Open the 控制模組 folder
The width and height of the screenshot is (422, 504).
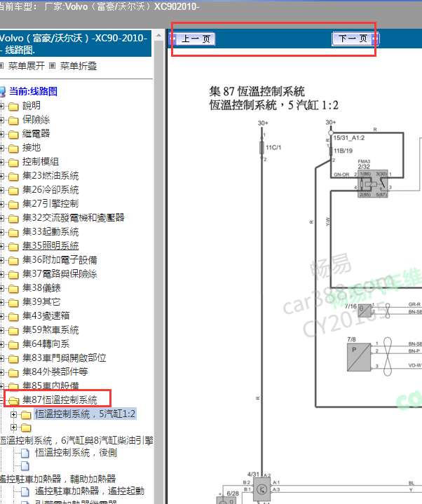click(x=41, y=162)
